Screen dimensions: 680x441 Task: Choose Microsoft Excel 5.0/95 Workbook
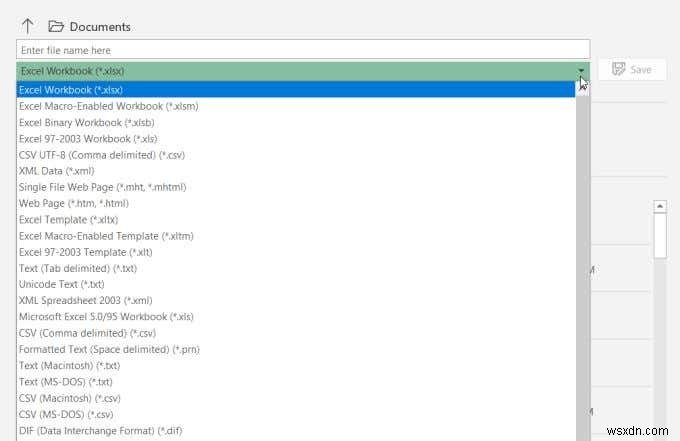296,317
